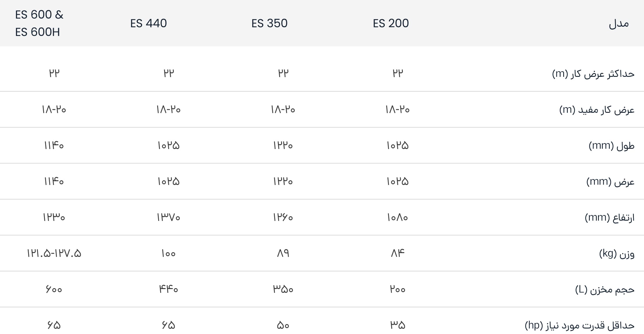Click the وزن (kg) row label
This screenshot has width=644, height=334.
click(617, 254)
